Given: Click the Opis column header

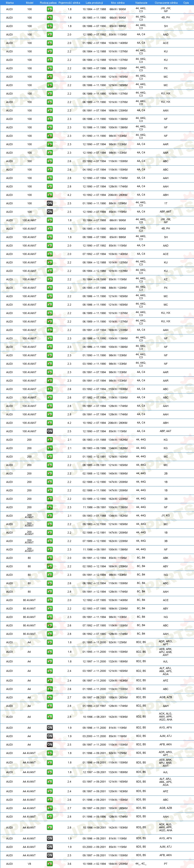Looking at the screenshot, I should pos(186,3).
